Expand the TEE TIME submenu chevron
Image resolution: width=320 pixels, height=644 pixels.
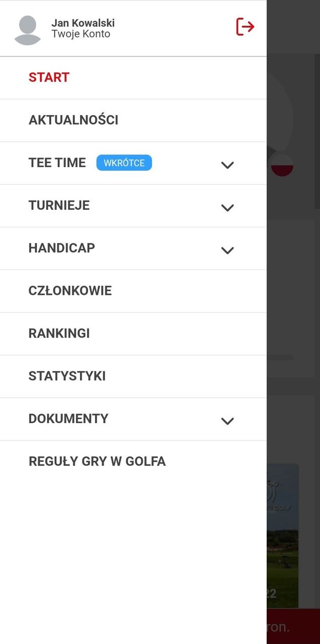pyautogui.click(x=228, y=165)
